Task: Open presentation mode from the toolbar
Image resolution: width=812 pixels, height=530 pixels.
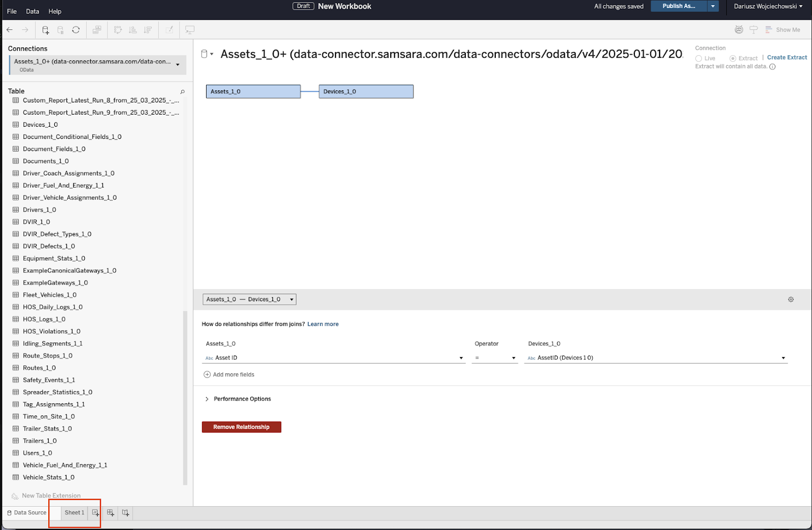Action: tap(190, 30)
